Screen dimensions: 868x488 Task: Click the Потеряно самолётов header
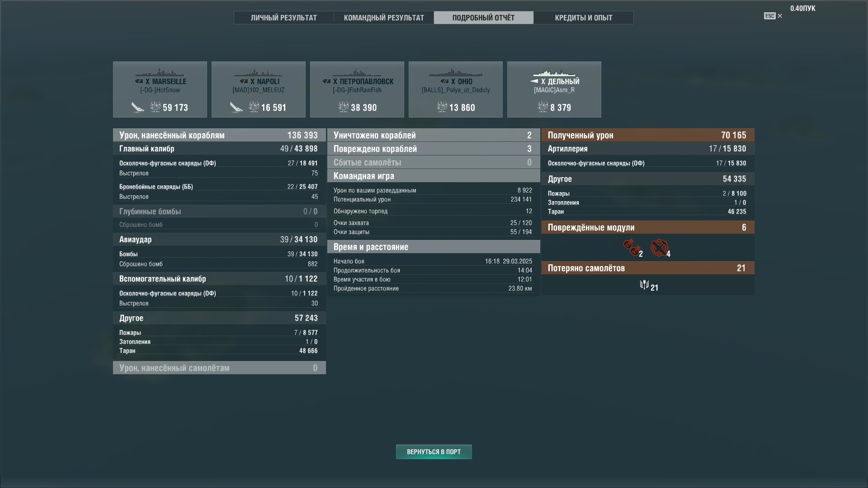(648, 268)
